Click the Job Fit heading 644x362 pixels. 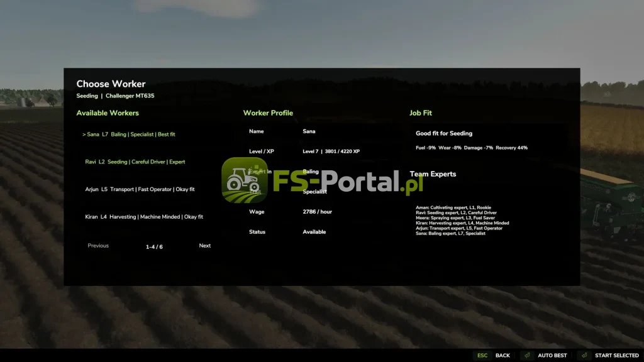click(421, 113)
